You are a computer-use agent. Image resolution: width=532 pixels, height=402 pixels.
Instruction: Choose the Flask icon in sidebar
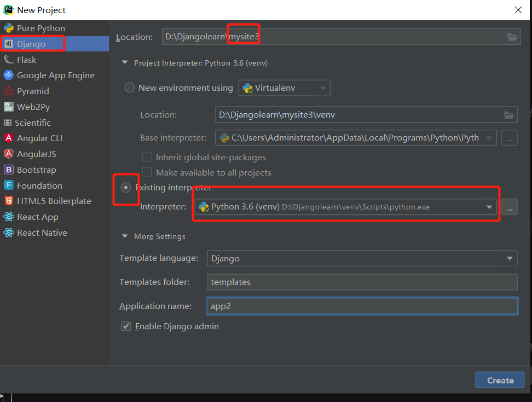tap(9, 60)
